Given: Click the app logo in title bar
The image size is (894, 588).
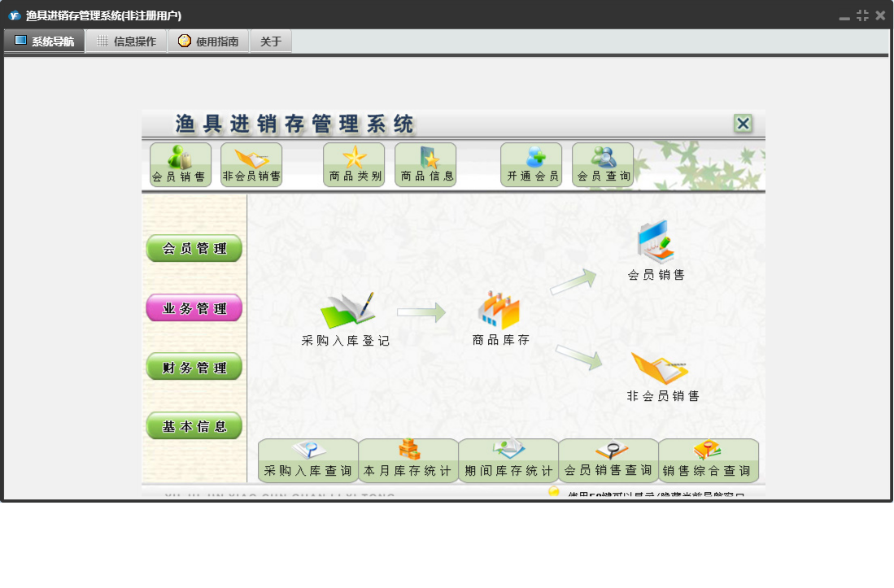Looking at the screenshot, I should [x=15, y=15].
